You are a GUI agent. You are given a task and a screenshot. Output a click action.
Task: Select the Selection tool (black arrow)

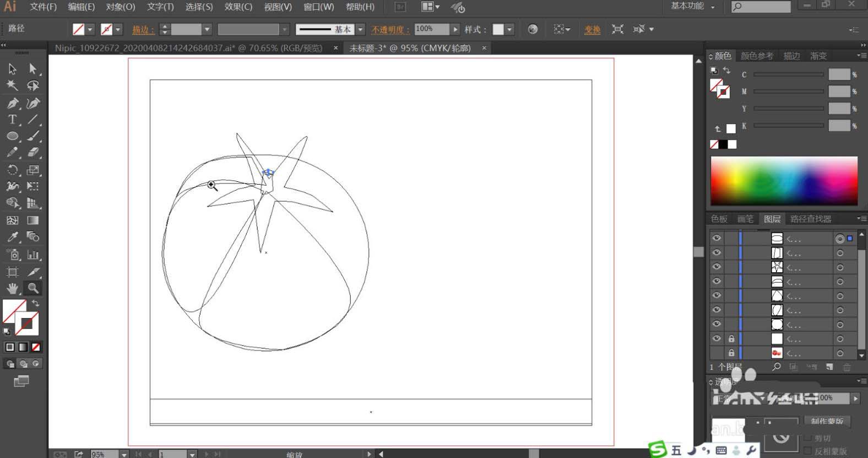pyautogui.click(x=12, y=69)
